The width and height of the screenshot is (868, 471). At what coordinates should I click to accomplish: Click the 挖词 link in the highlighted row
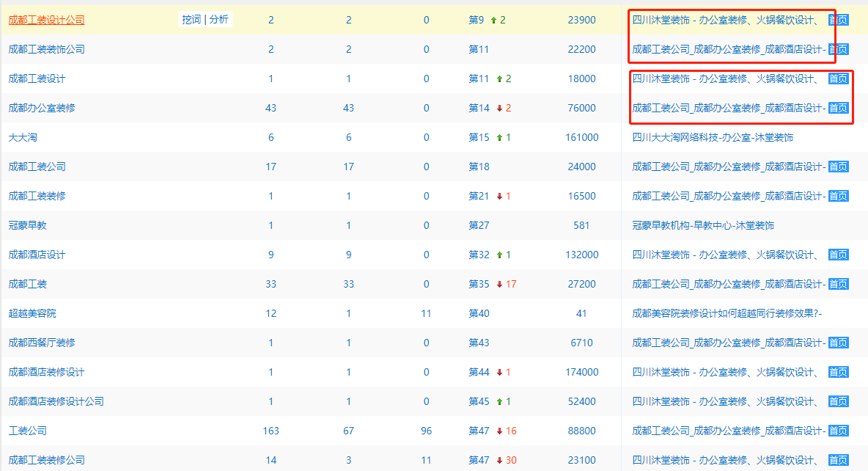[x=191, y=19]
